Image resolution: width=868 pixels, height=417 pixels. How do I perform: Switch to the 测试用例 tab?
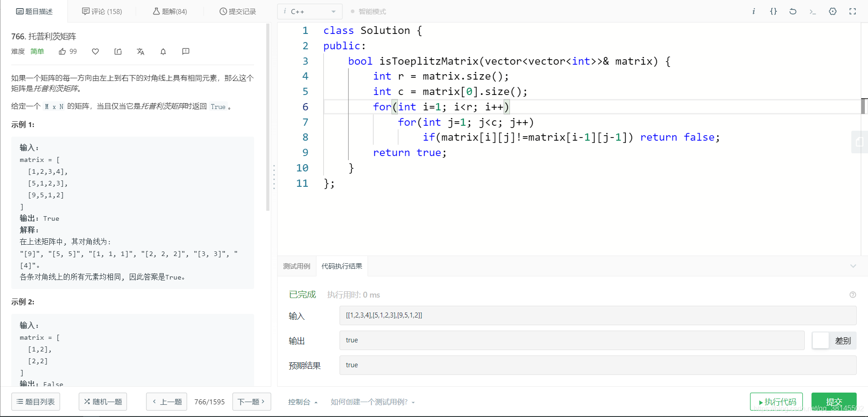(297, 266)
